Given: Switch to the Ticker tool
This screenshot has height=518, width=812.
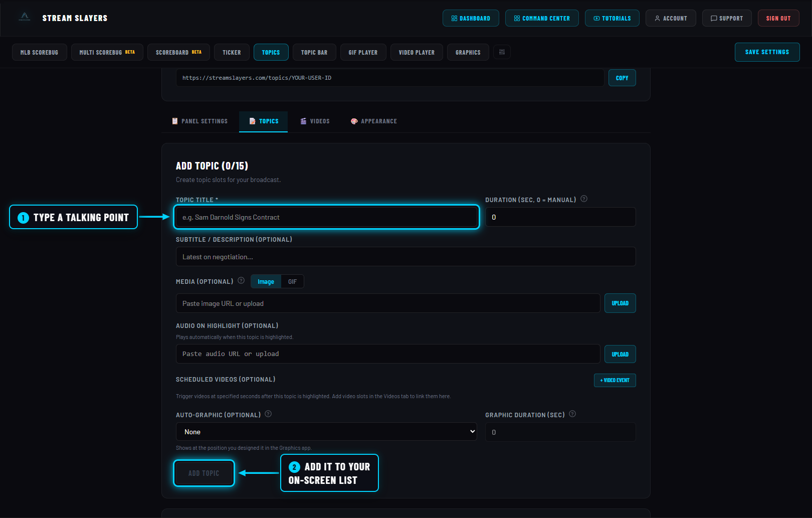Looking at the screenshot, I should 232,52.
